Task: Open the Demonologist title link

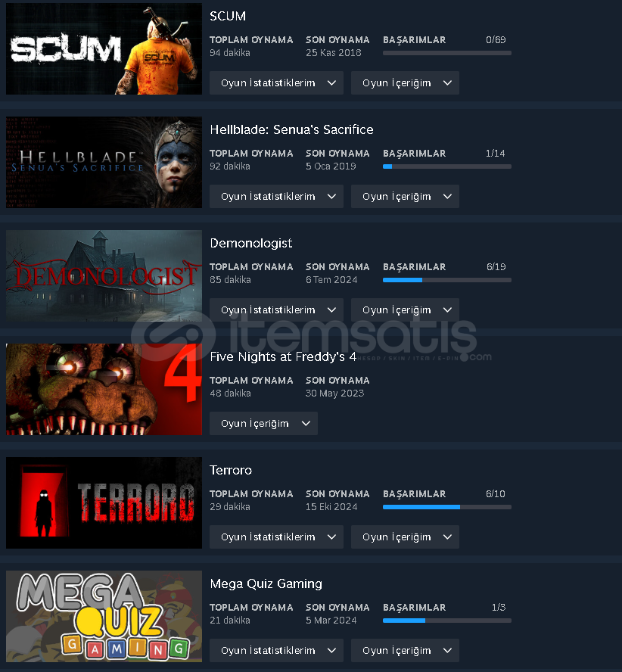Action: [x=251, y=243]
